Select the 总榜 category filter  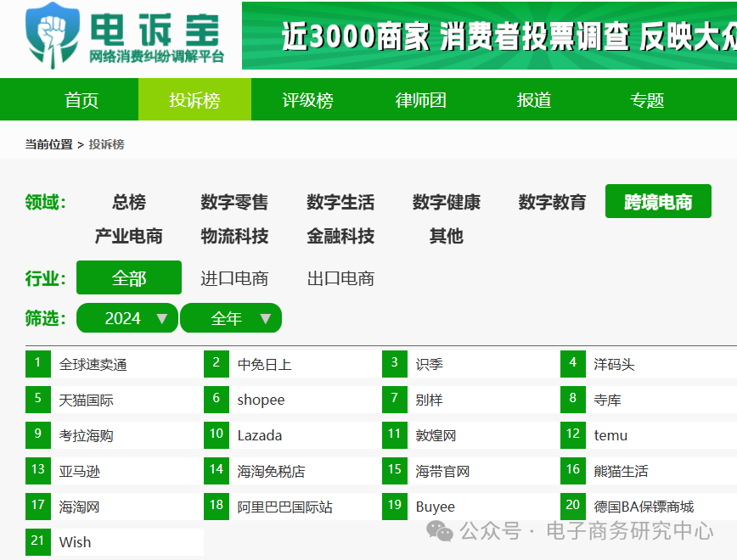pyautogui.click(x=128, y=202)
